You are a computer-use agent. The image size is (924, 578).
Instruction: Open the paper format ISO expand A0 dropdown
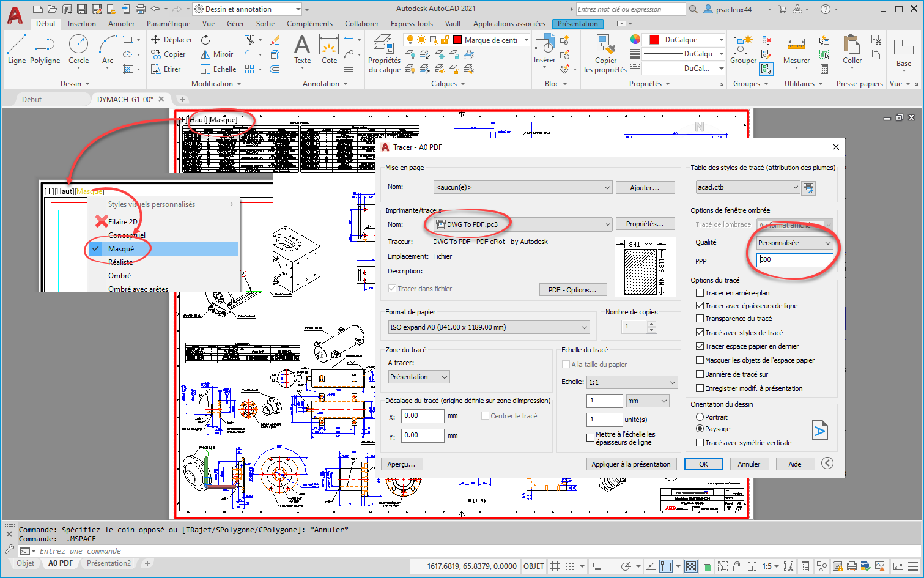click(x=489, y=327)
